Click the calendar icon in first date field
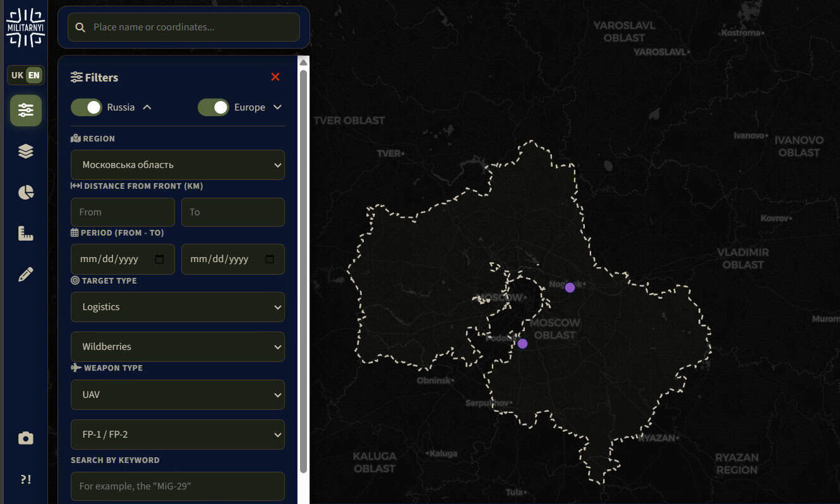 pyautogui.click(x=159, y=259)
